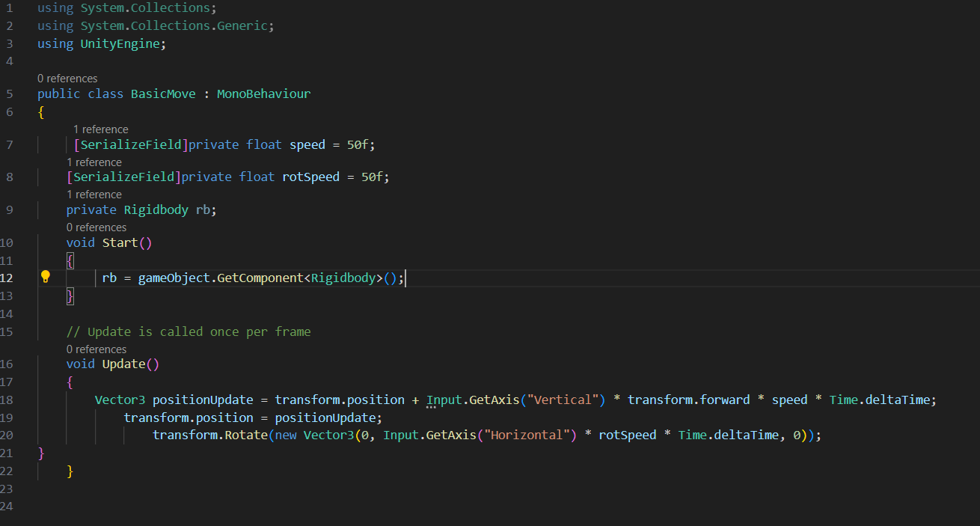Click line number 20 in the gutter
980x526 pixels.
click(7, 435)
